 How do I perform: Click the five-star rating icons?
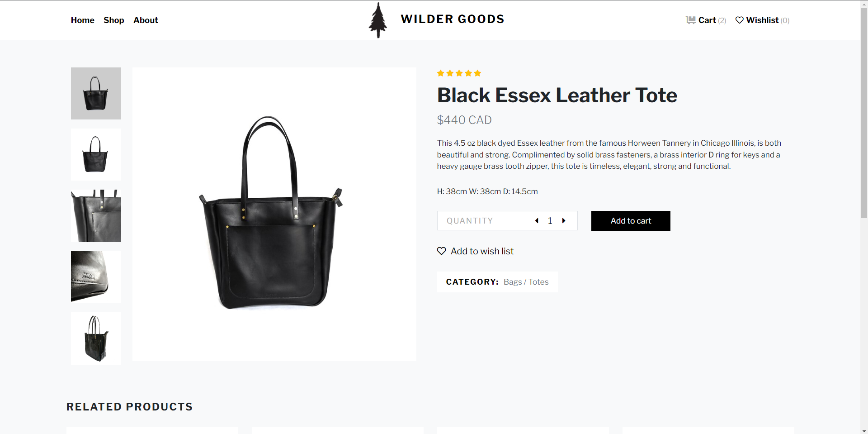pos(459,73)
